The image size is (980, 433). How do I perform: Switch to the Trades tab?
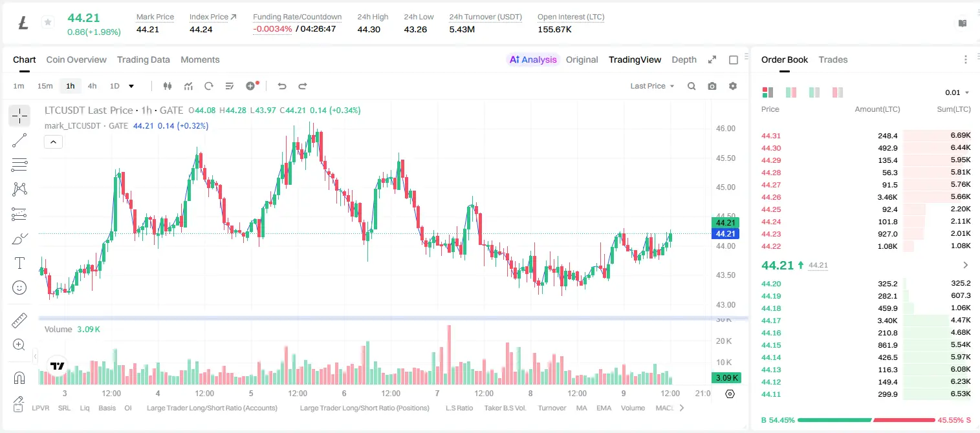pyautogui.click(x=833, y=59)
